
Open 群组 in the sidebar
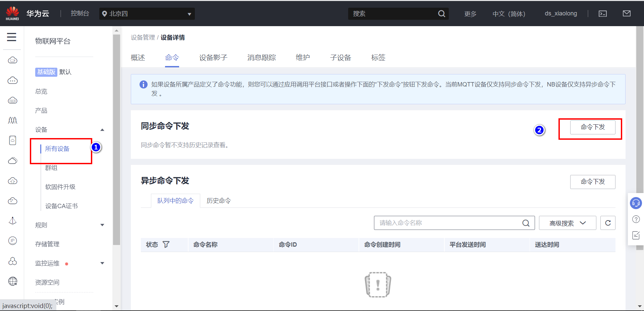coord(51,168)
